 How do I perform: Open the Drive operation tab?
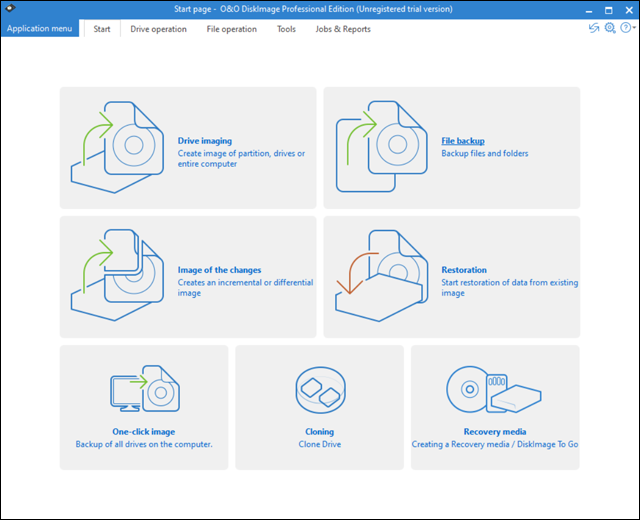pos(158,29)
